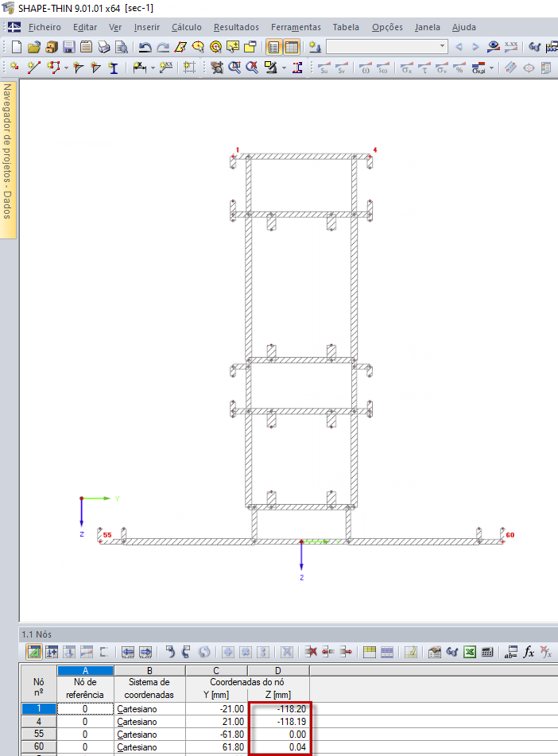The width and height of the screenshot is (558, 756).
Task: Expand the sigma x,pl dropdown arrow
Action: [x=491, y=68]
